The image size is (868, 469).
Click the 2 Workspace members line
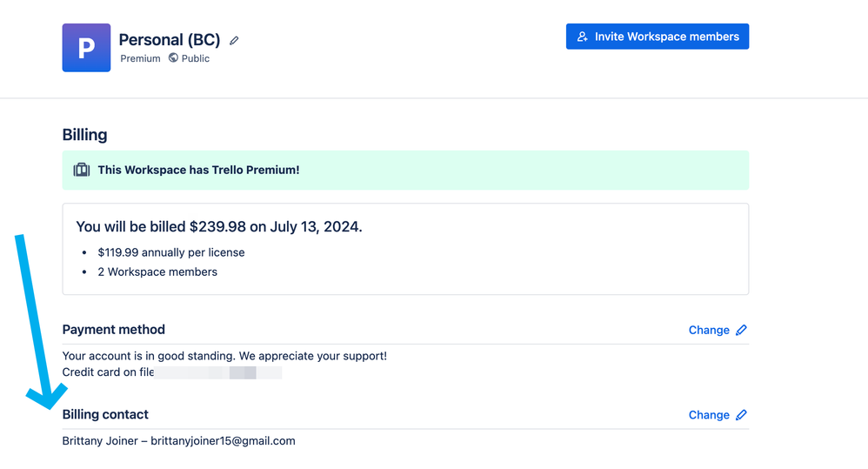[x=157, y=271]
